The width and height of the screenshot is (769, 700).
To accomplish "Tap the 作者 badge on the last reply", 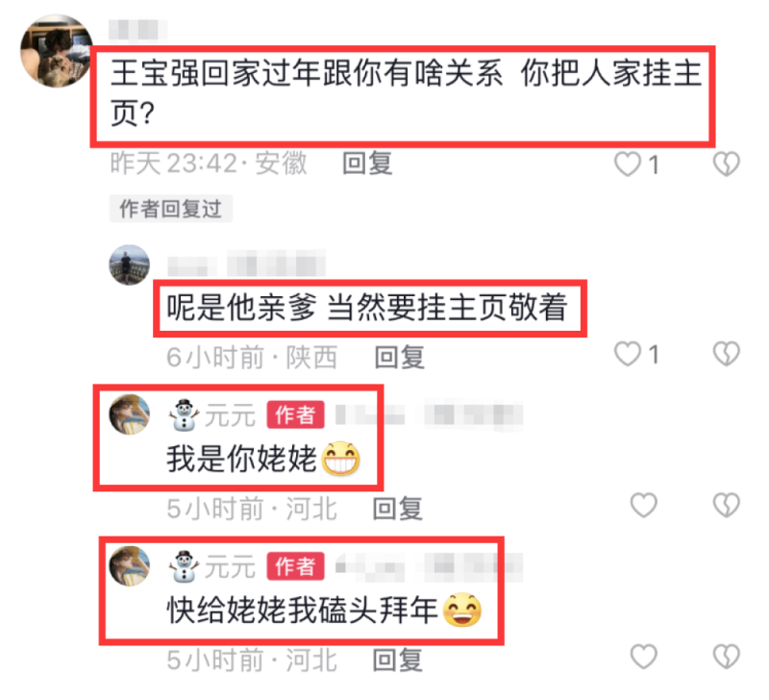I will (x=295, y=566).
